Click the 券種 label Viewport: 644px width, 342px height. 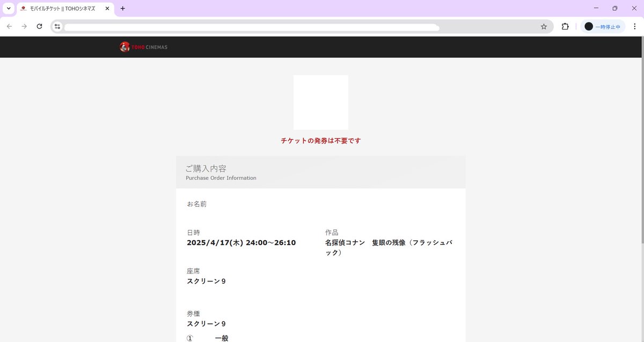[193, 314]
